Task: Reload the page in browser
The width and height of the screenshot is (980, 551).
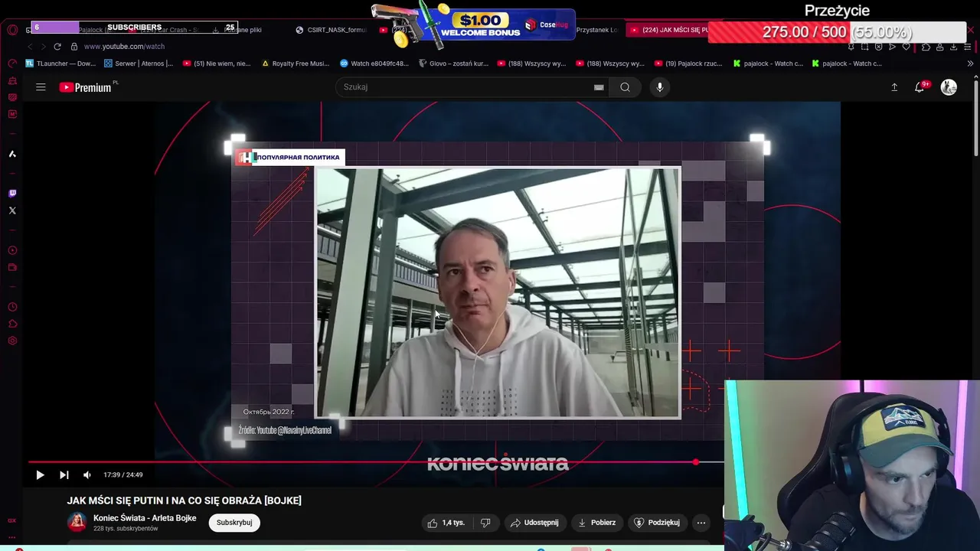Action: pyautogui.click(x=57, y=47)
